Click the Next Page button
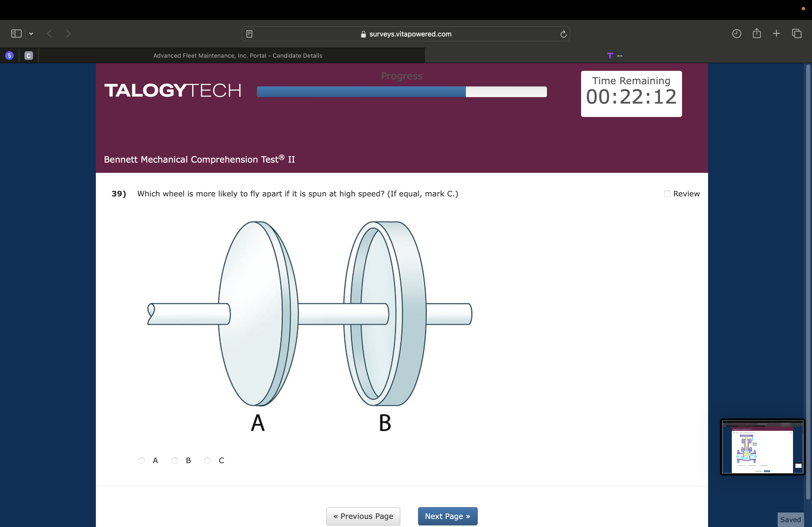This screenshot has height=527, width=812. coord(447,516)
